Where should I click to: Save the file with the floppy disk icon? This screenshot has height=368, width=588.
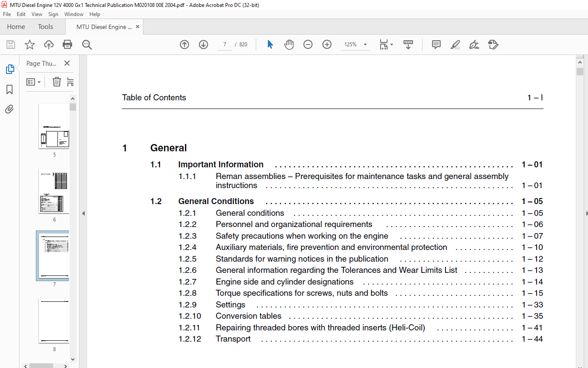(x=11, y=45)
